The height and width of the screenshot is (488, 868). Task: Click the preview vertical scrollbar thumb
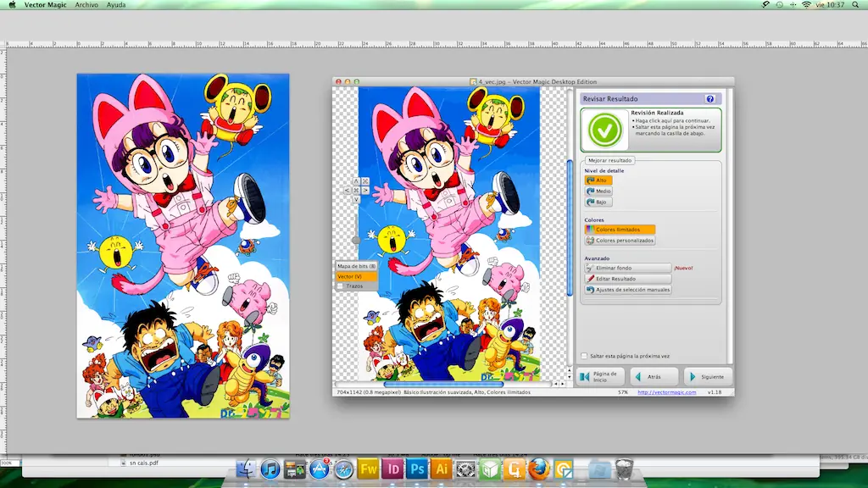[x=570, y=227]
